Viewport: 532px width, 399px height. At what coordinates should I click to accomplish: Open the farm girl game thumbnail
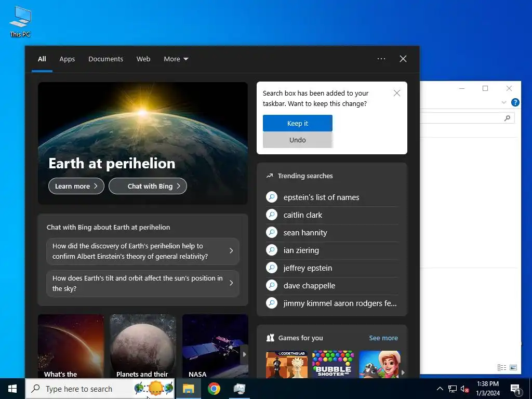[x=379, y=364]
